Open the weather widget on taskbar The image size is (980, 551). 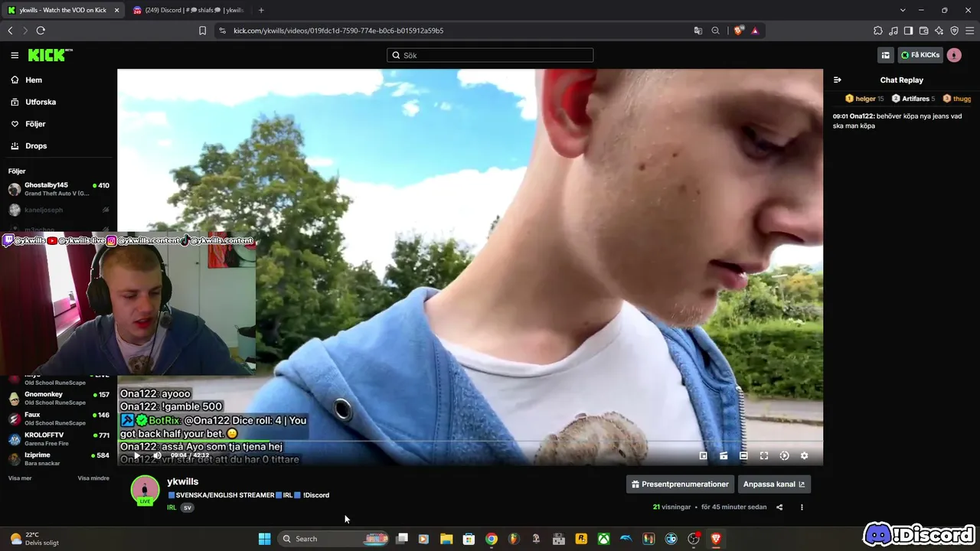[34, 539]
